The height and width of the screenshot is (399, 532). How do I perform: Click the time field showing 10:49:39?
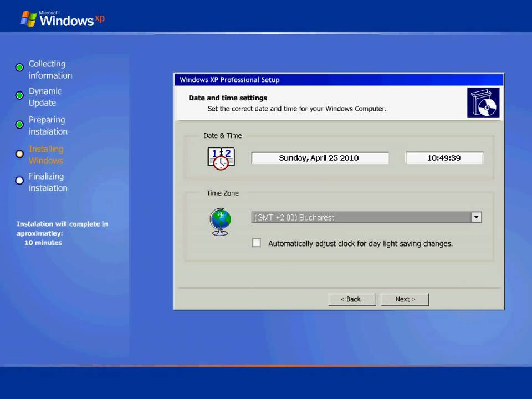tap(444, 158)
